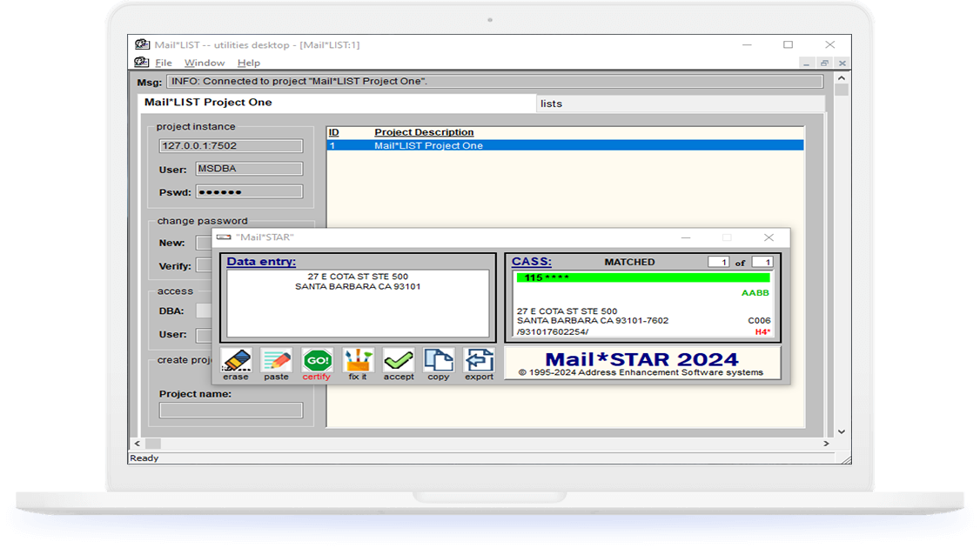Open the Help menu

pos(249,63)
